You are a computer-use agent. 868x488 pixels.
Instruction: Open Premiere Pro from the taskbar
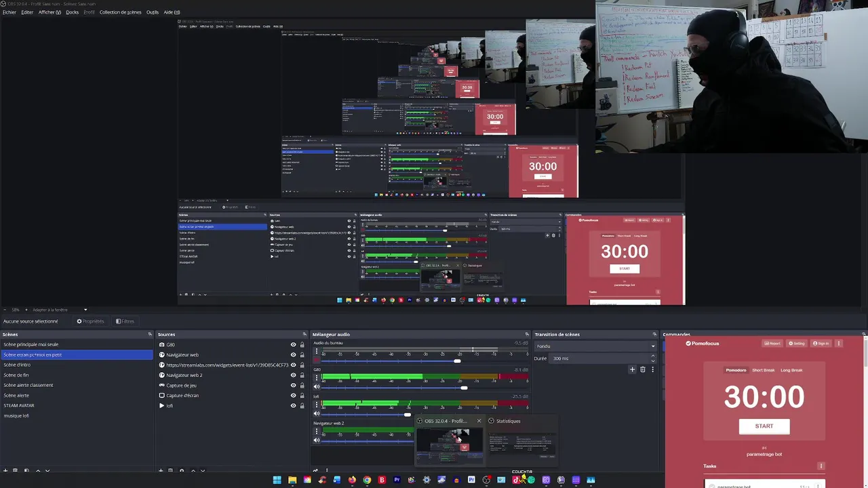[397, 480]
